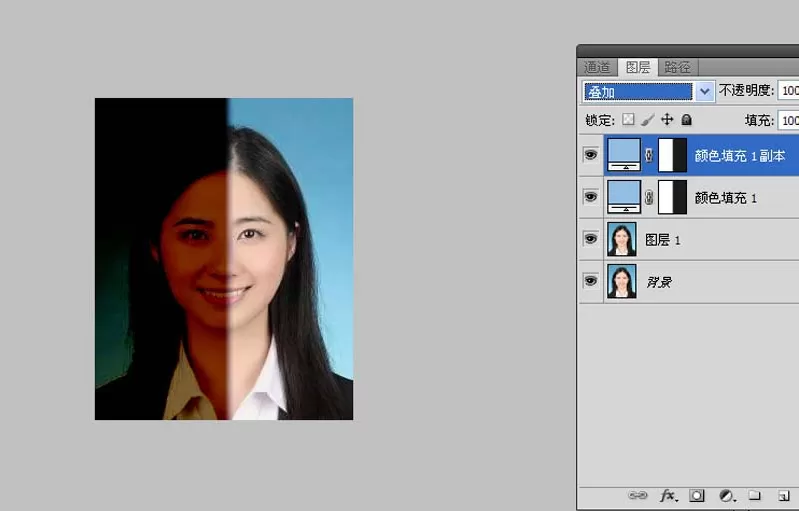Click the lock all padlock icon
The width and height of the screenshot is (799, 511).
coord(686,119)
